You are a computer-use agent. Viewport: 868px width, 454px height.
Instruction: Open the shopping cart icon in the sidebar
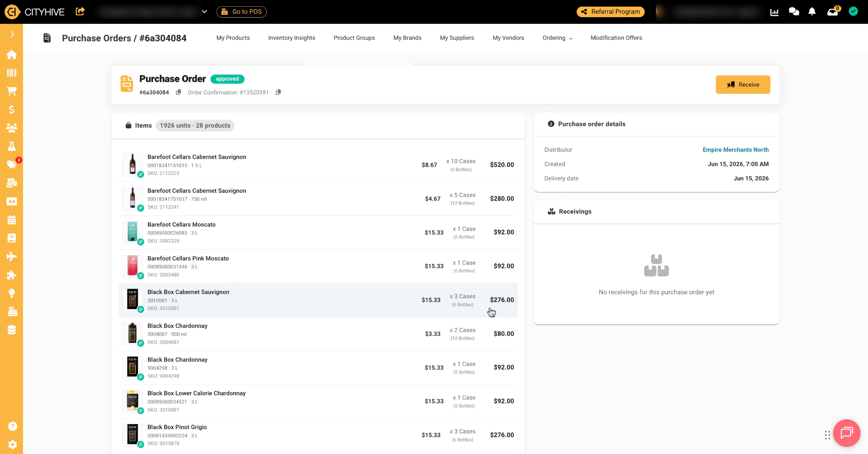click(12, 91)
